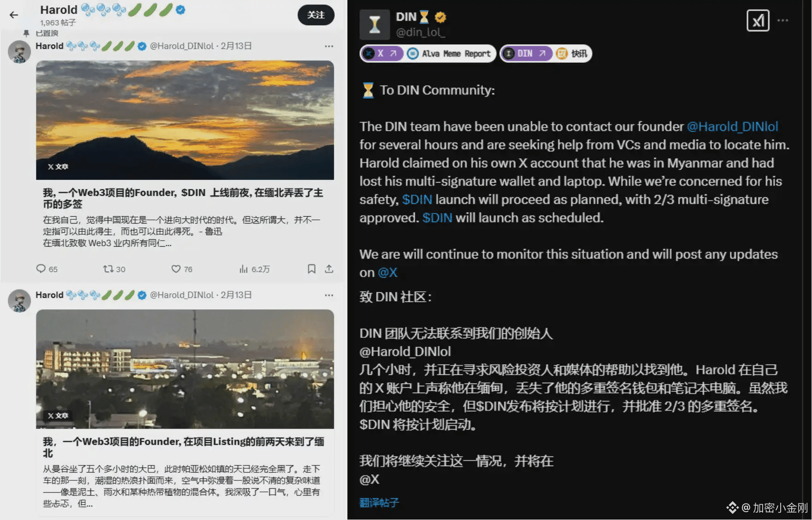
Task: Open the DIN hourglass profile avatar
Action: point(375,24)
